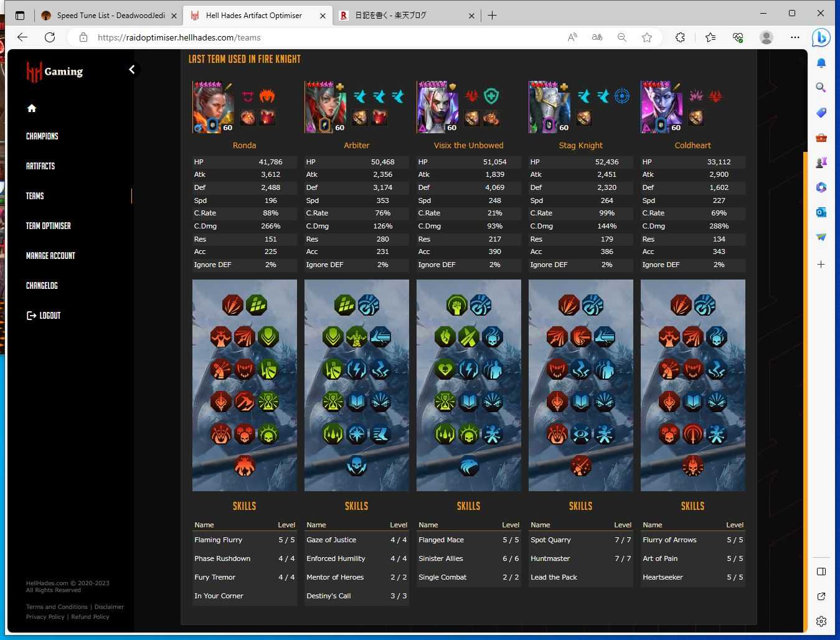Click Stag Knight's blue target debuff icon
The width and height of the screenshot is (840, 640).
[620, 97]
